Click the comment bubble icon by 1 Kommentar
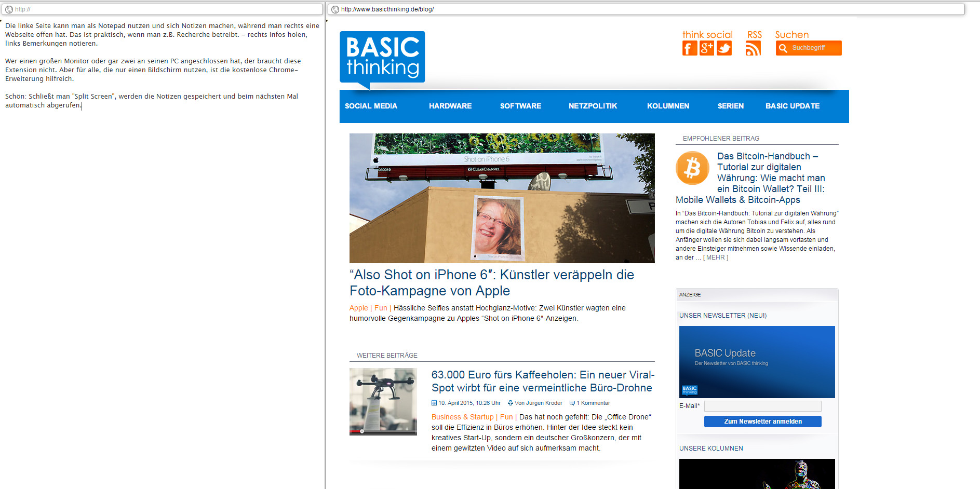 (x=572, y=403)
